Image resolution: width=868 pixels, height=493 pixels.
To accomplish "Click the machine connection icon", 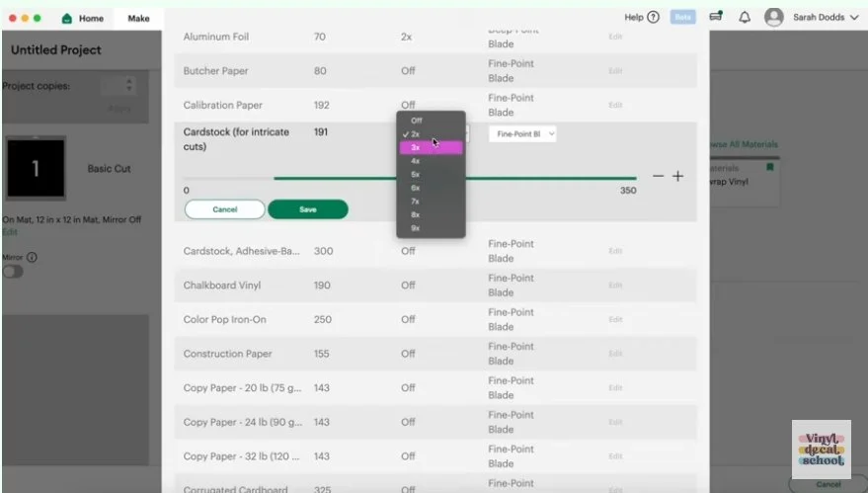I will (716, 17).
